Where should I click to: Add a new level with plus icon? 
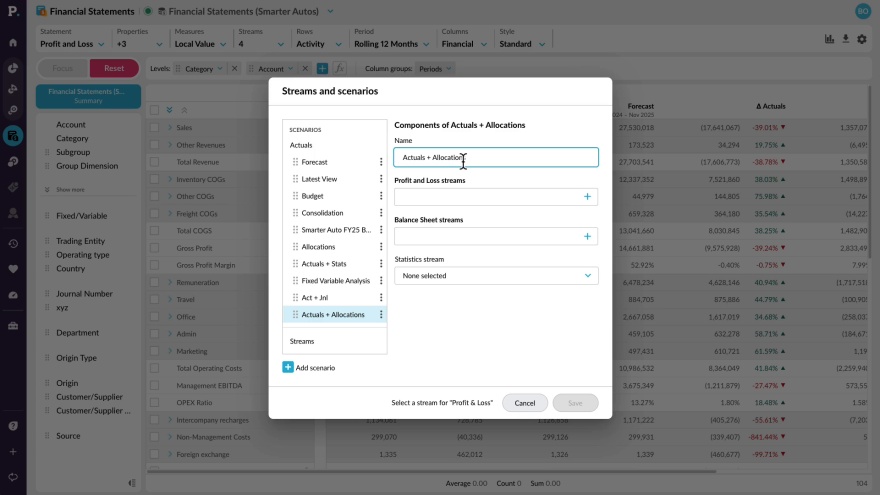(322, 68)
